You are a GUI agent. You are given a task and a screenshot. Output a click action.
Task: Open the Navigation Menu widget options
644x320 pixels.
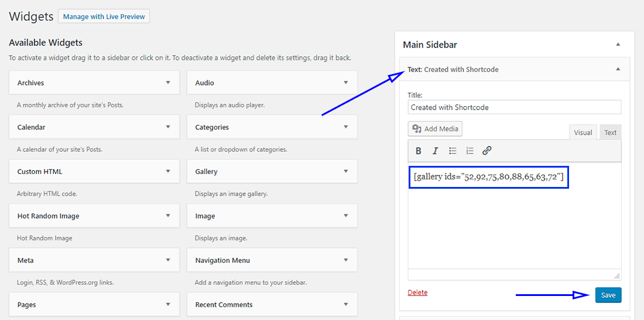click(x=345, y=260)
